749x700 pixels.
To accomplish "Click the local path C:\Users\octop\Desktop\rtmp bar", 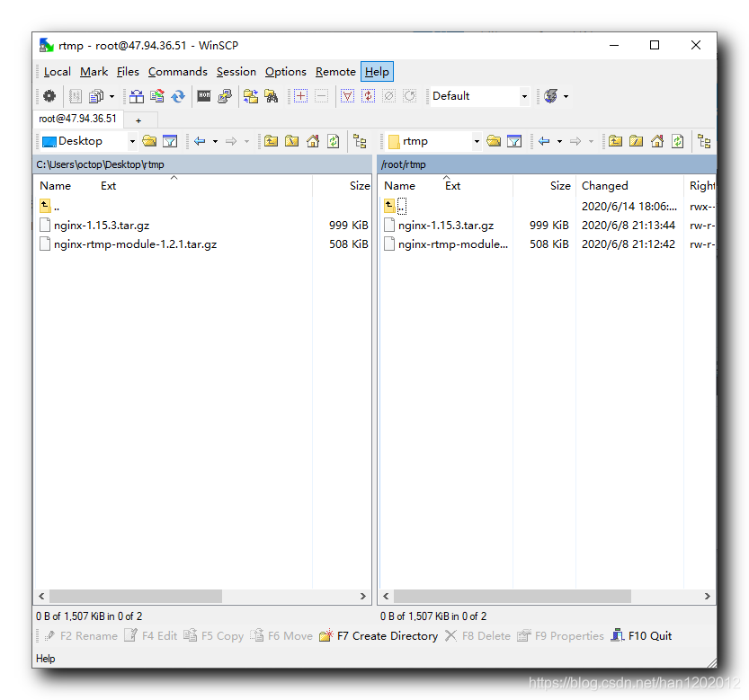I will coord(202,164).
